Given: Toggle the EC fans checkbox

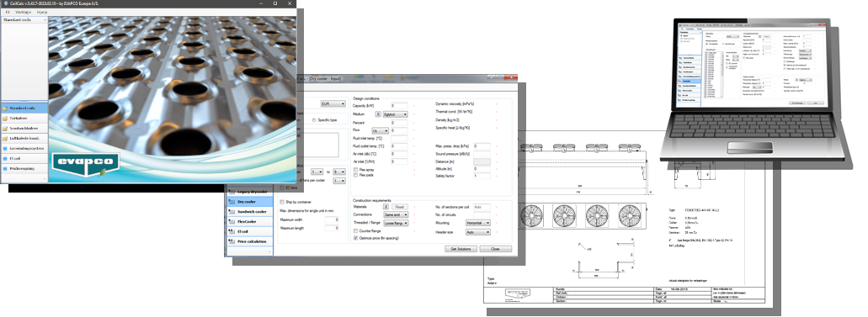Looking at the screenshot, I should click(x=281, y=188).
